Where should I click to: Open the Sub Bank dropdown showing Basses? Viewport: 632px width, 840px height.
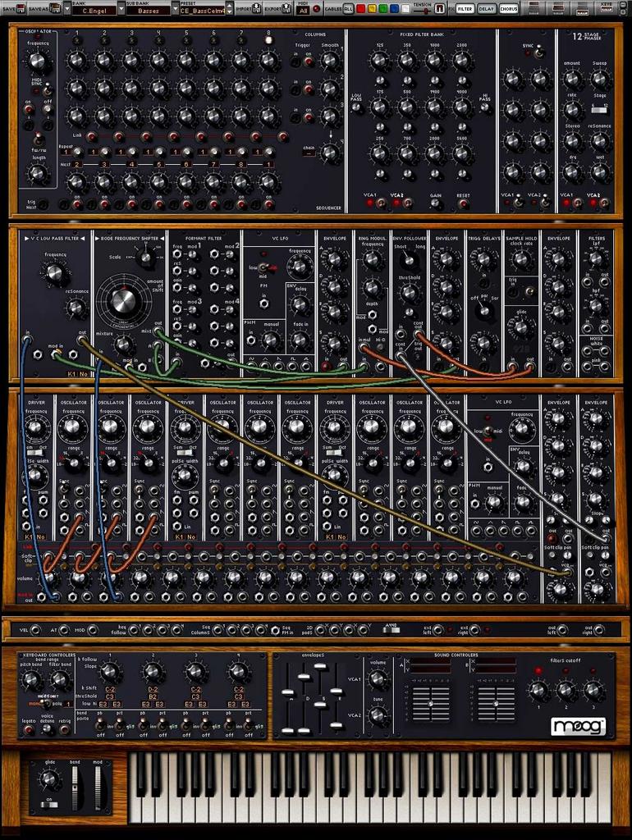[149, 11]
